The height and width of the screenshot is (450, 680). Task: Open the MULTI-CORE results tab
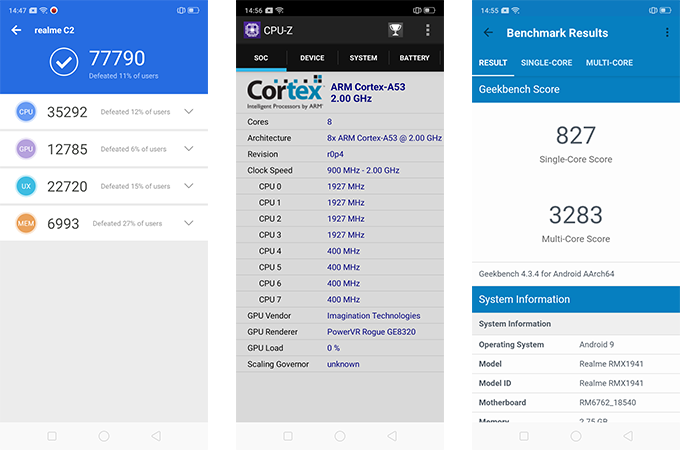[x=609, y=63]
